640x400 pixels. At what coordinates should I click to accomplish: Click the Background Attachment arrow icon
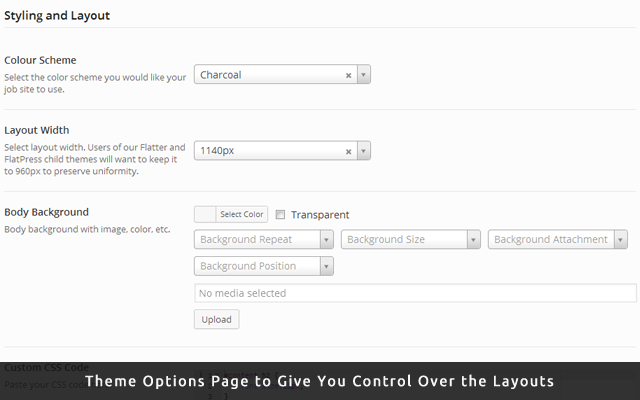(620, 240)
